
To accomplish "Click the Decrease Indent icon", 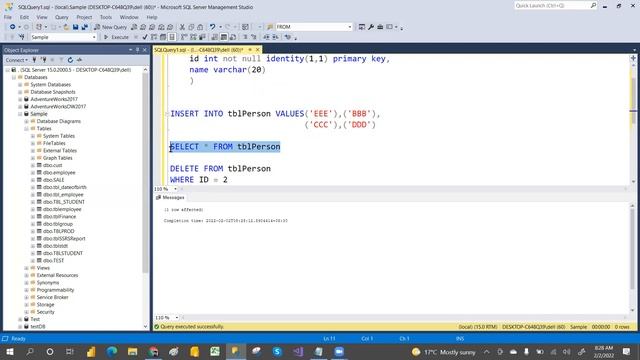I will point(266,37).
